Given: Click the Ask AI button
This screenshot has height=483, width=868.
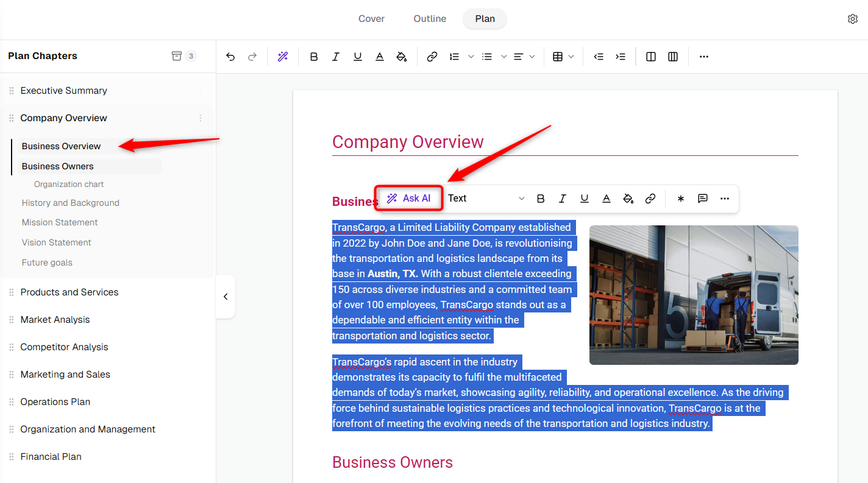Looking at the screenshot, I should 409,199.
